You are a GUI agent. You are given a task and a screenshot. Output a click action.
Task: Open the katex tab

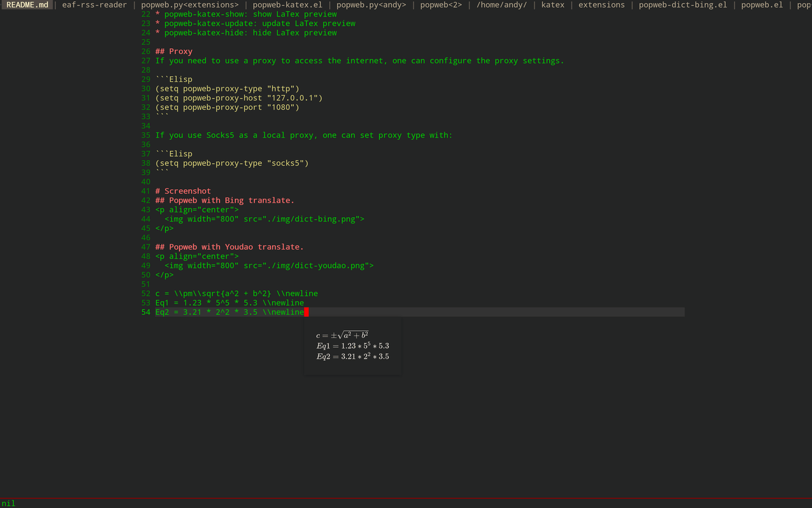pyautogui.click(x=553, y=4)
